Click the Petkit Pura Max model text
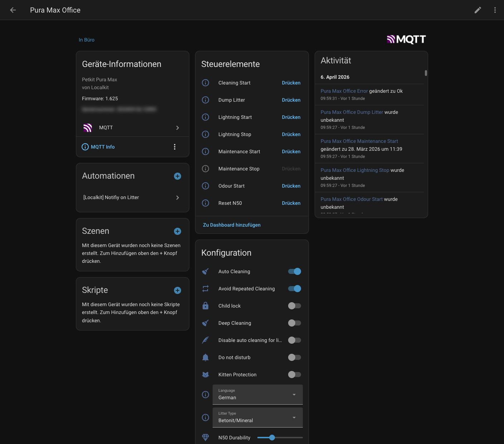 tap(100, 79)
